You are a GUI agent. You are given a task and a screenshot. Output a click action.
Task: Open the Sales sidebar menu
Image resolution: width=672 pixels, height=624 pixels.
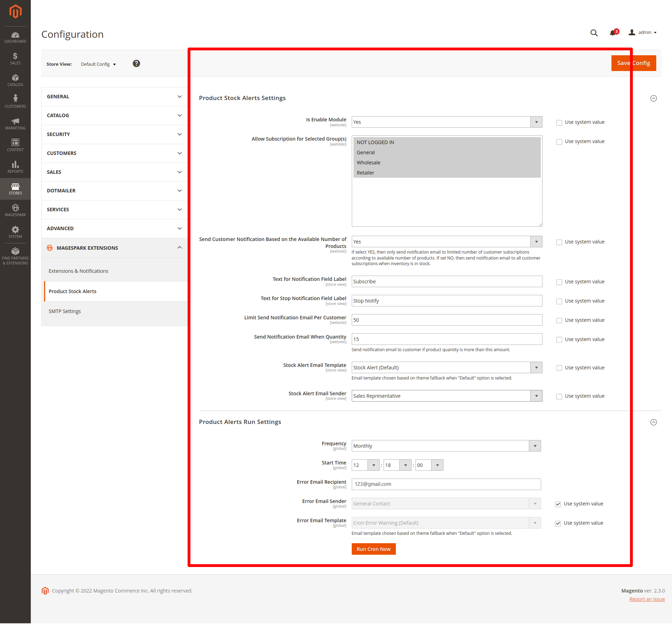(15, 59)
